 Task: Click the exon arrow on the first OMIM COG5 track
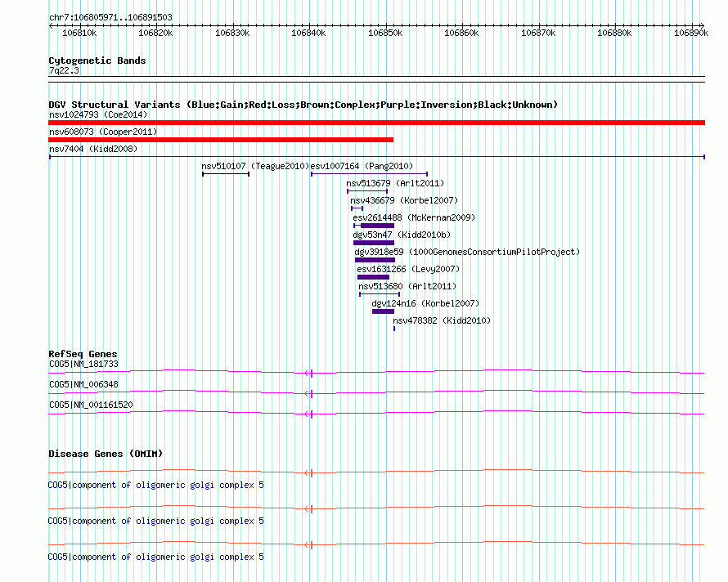tap(308, 473)
